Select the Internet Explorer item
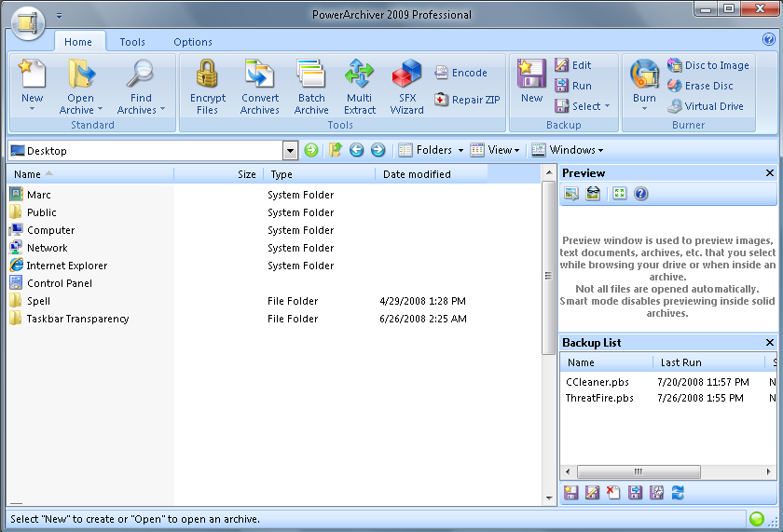The height and width of the screenshot is (532, 783). pyautogui.click(x=59, y=266)
